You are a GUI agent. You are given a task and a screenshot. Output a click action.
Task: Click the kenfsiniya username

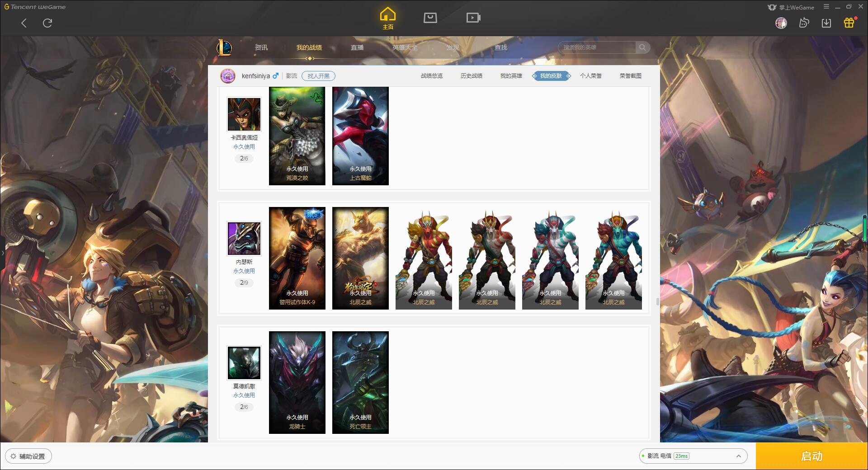point(256,76)
